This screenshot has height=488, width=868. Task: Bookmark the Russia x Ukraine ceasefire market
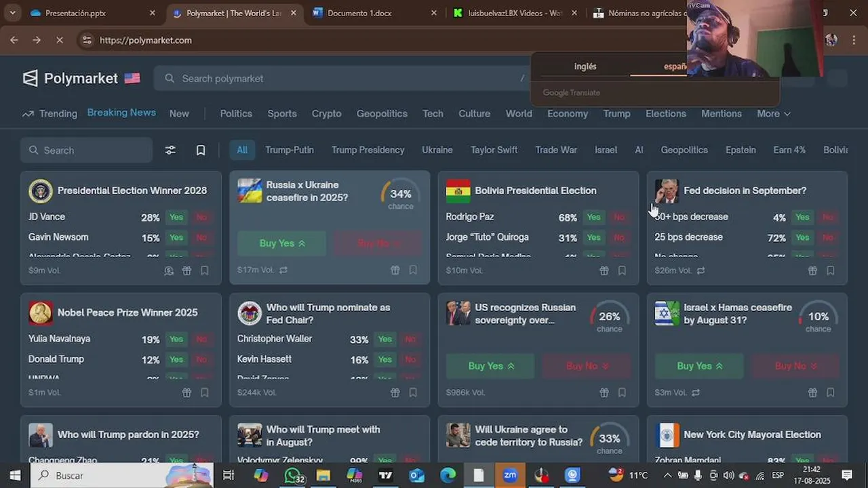pyautogui.click(x=413, y=270)
